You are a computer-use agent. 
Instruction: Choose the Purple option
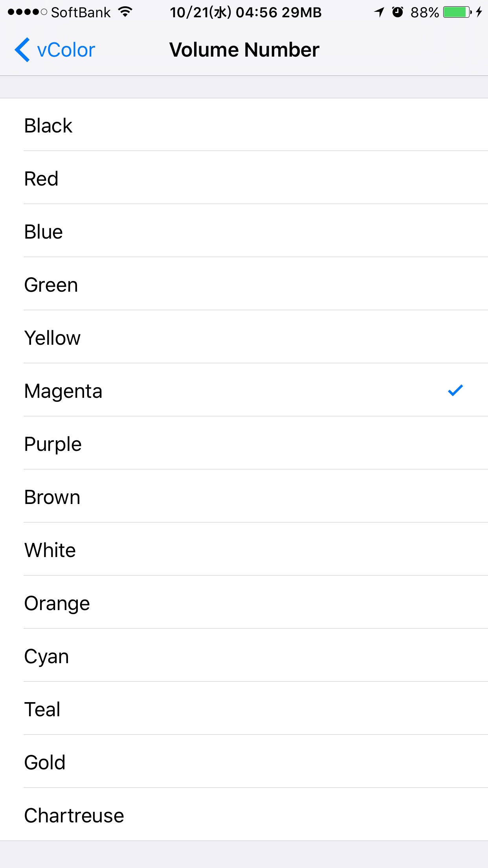(244, 443)
